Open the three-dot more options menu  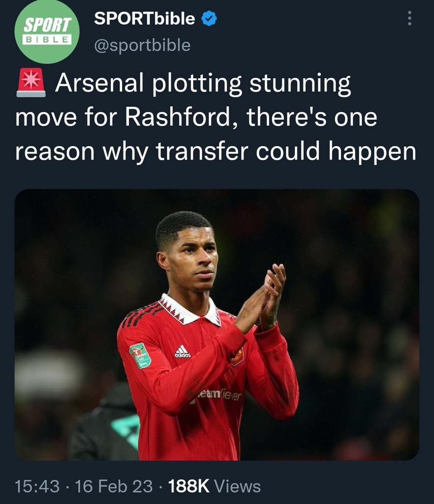coord(408,19)
